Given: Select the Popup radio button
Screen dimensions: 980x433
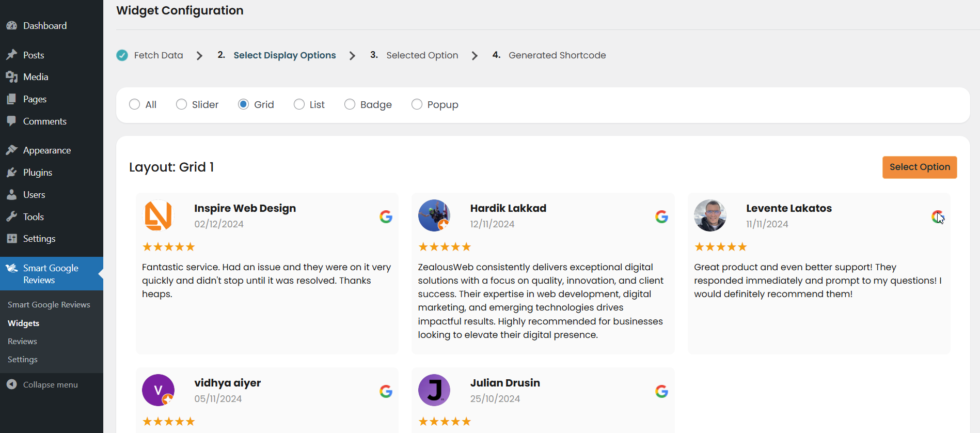Looking at the screenshot, I should (x=417, y=104).
